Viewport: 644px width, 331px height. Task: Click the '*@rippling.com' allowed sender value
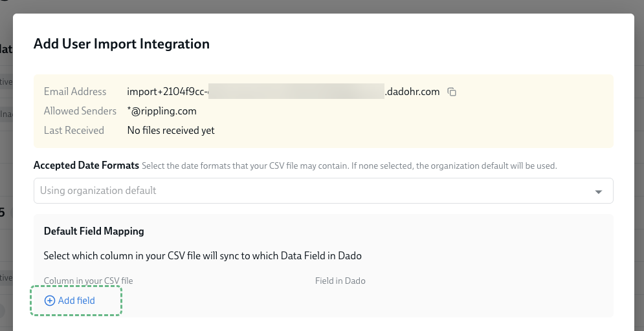pos(162,111)
